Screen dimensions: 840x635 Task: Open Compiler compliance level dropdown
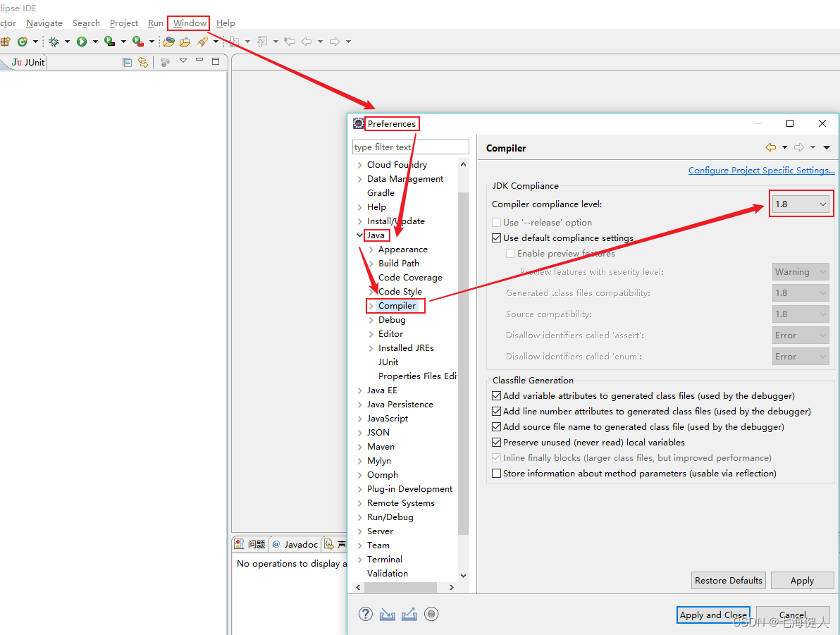click(801, 204)
